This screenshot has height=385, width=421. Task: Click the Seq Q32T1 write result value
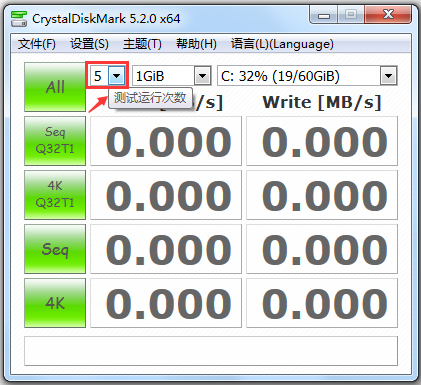pos(322,141)
